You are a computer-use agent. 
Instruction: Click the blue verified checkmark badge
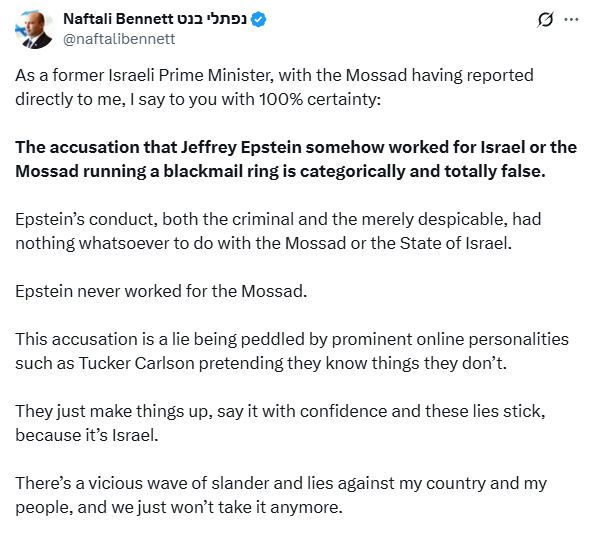tap(259, 20)
